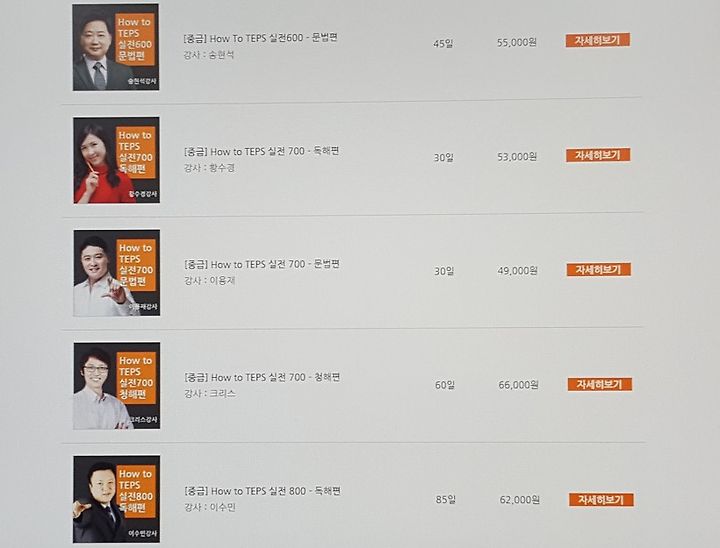Open the 실전600 문법편 course thumbnail

(116, 47)
